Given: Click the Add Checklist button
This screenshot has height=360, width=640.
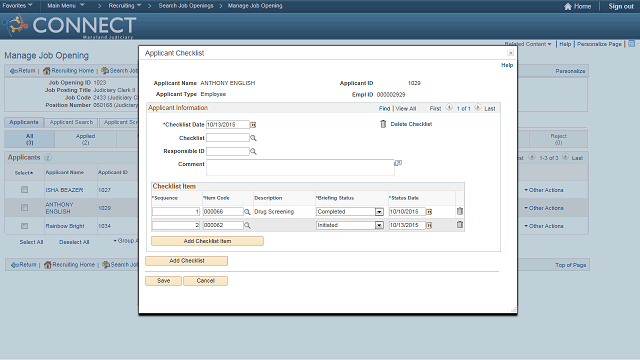Looking at the screenshot, I should [187, 261].
